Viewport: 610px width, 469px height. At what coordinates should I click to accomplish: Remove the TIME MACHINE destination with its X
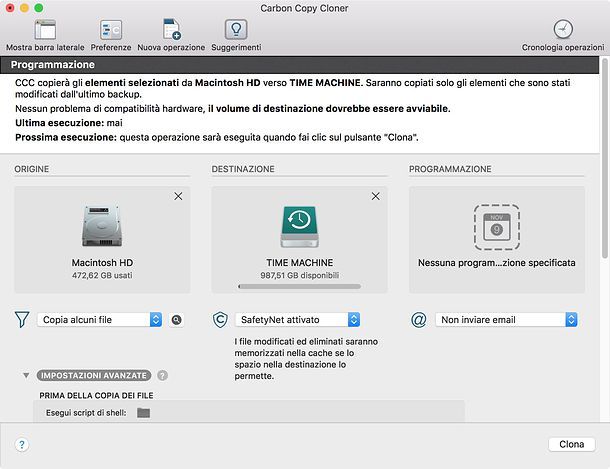click(x=375, y=196)
